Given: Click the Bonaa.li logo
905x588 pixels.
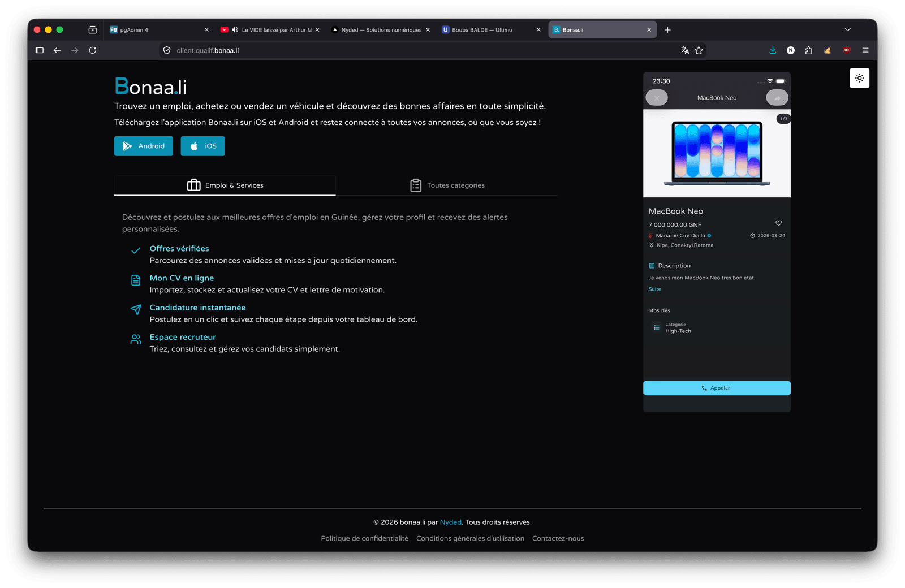Looking at the screenshot, I should (x=150, y=87).
